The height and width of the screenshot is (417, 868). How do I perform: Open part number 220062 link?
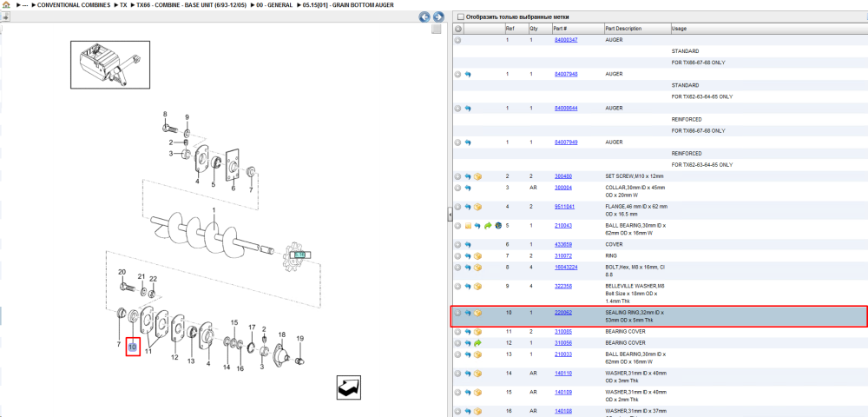[563, 313]
